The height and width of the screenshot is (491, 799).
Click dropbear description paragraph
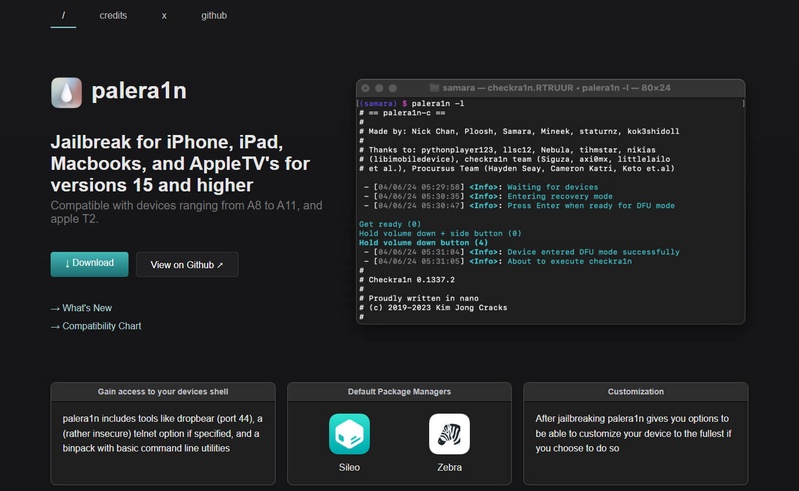(x=163, y=433)
